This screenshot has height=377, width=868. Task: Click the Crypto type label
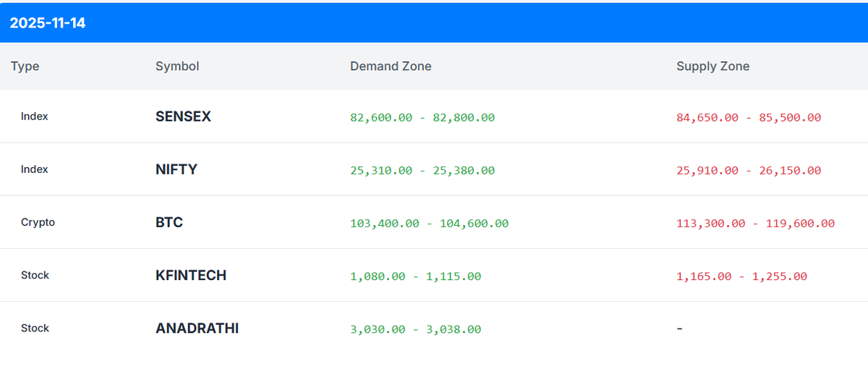point(38,222)
